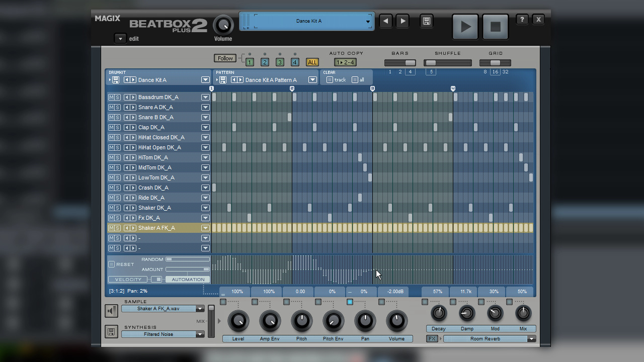Image resolution: width=644 pixels, height=362 pixels.
Task: Open Synthesis Filtered Noise dropdown
Action: (x=200, y=334)
